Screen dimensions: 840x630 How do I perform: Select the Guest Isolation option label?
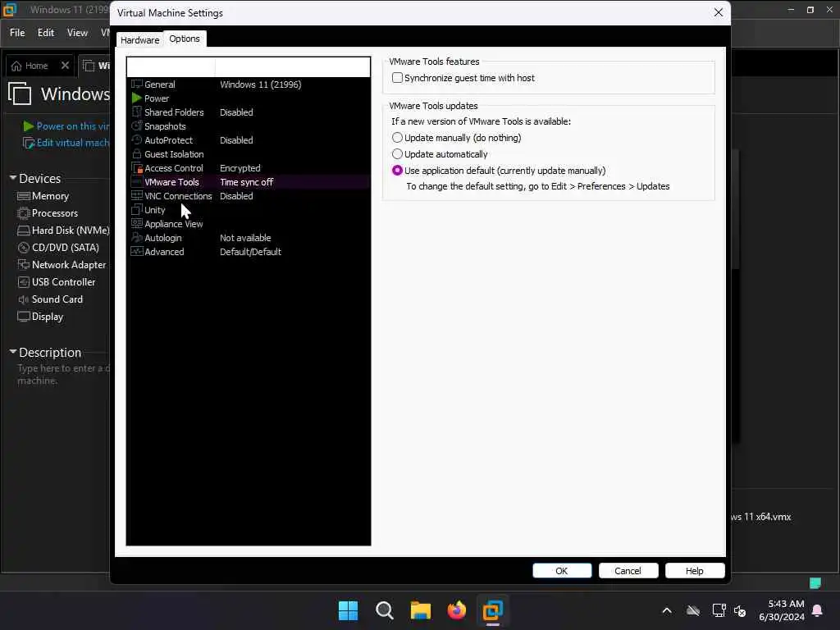(x=174, y=153)
